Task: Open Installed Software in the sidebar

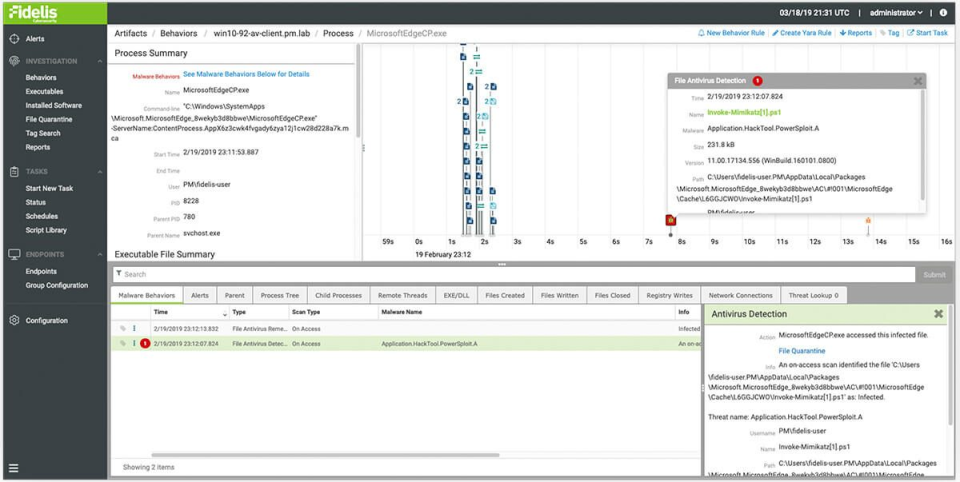Action: [54, 105]
